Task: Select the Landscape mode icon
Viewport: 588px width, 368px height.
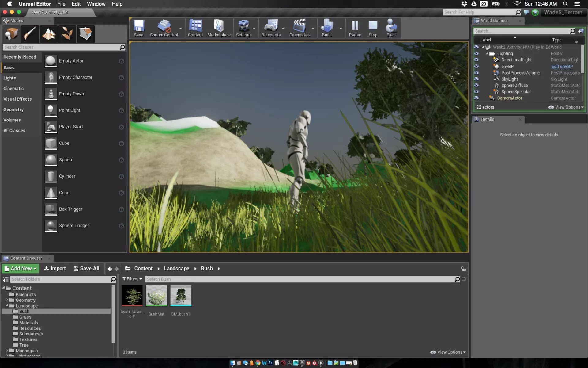Action: pos(48,33)
